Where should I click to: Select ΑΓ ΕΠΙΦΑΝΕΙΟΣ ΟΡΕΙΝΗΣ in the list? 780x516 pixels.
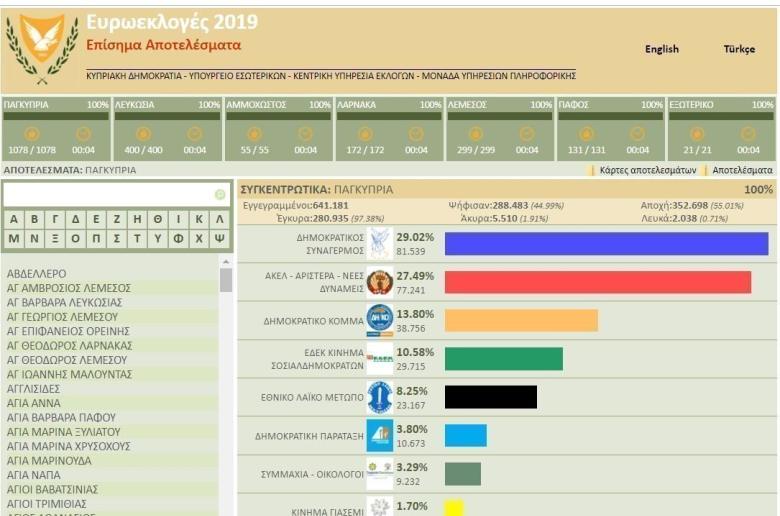pyautogui.click(x=68, y=331)
